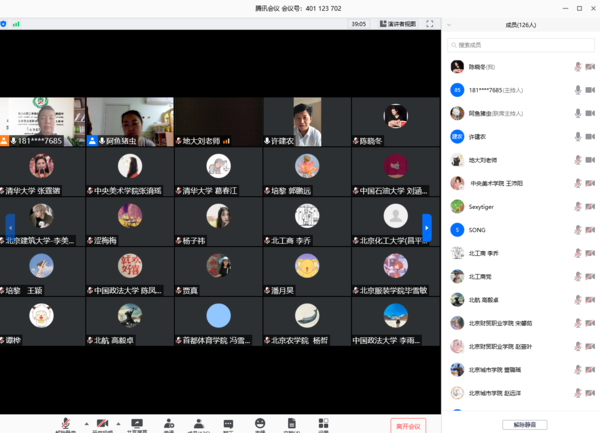Go to next page of video grid

click(427, 228)
